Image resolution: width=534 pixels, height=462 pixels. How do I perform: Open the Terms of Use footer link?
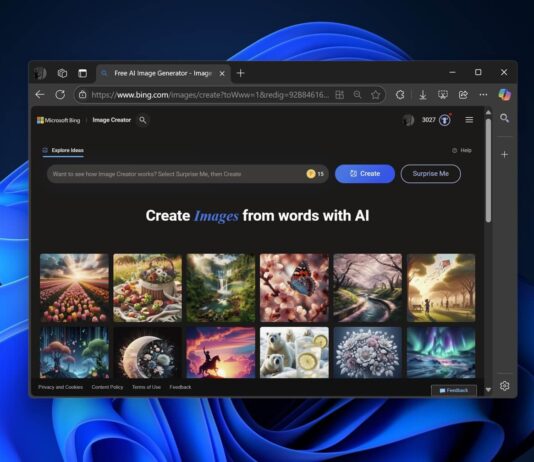point(146,387)
